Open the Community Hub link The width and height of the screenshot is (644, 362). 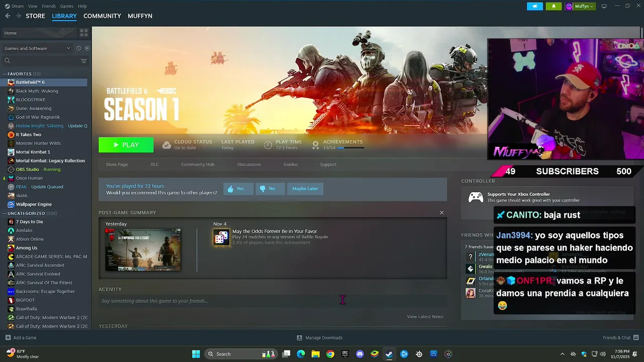[x=198, y=164]
